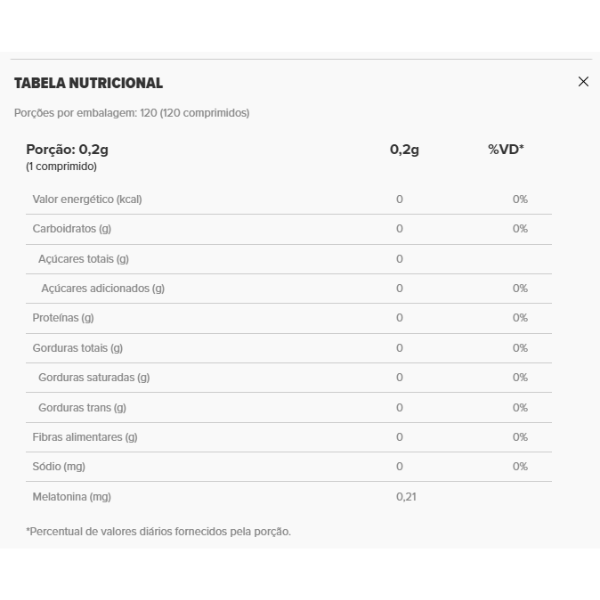Click the Gorduras trans (g) label
This screenshot has width=600, height=600.
pyautogui.click(x=82, y=408)
